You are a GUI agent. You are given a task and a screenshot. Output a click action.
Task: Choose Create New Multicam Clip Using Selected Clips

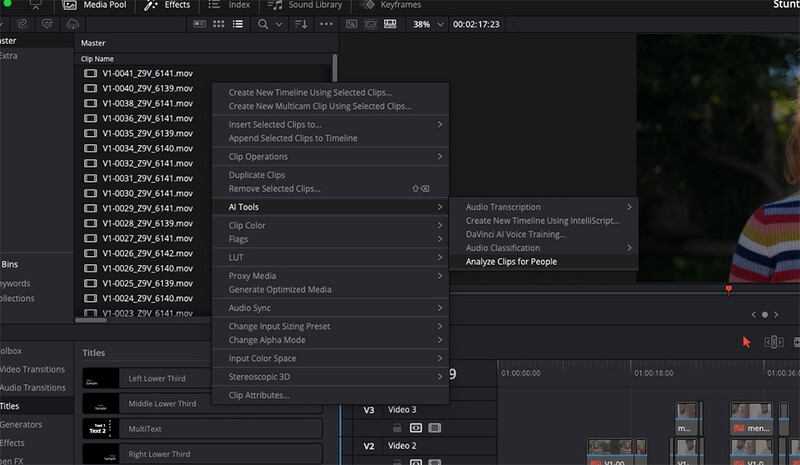tap(320, 106)
